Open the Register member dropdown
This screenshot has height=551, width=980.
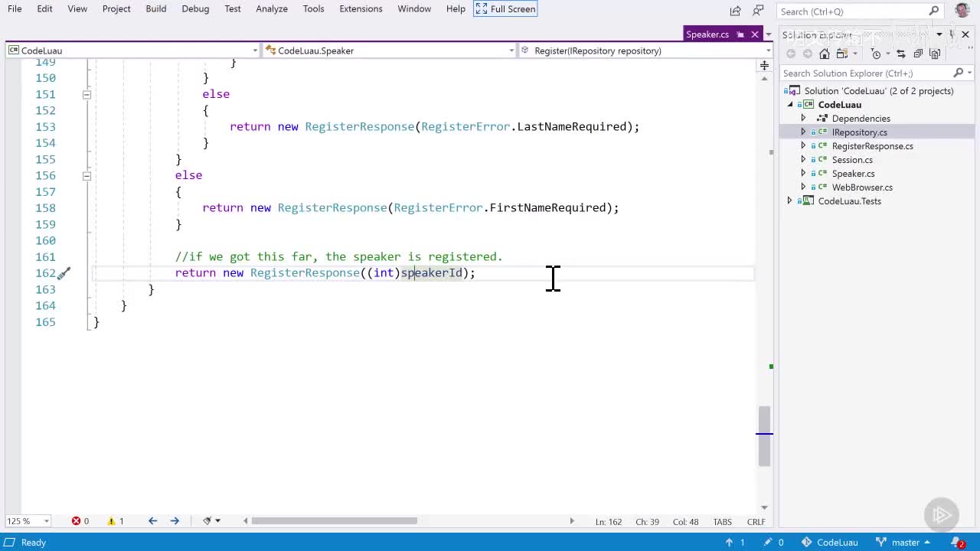pyautogui.click(x=645, y=51)
